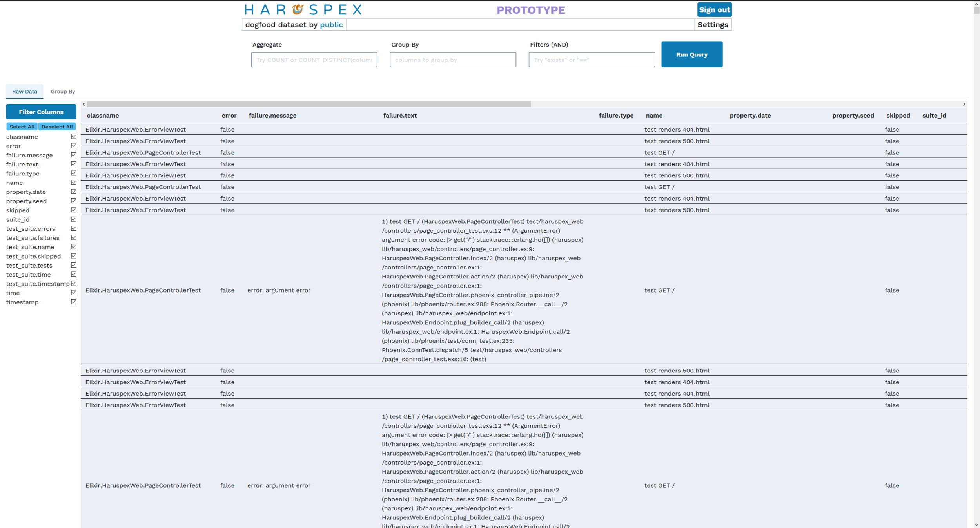Click the Sign out button
This screenshot has height=528, width=980.
coord(714,10)
